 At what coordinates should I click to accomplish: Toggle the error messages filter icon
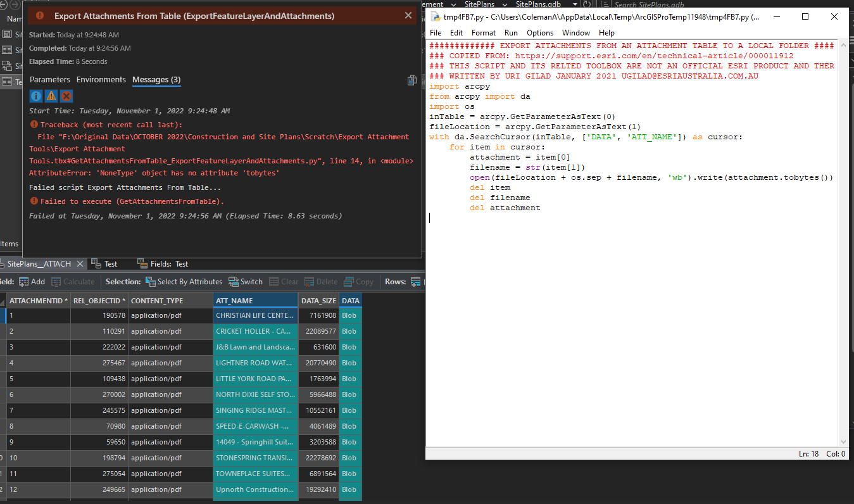pos(66,96)
